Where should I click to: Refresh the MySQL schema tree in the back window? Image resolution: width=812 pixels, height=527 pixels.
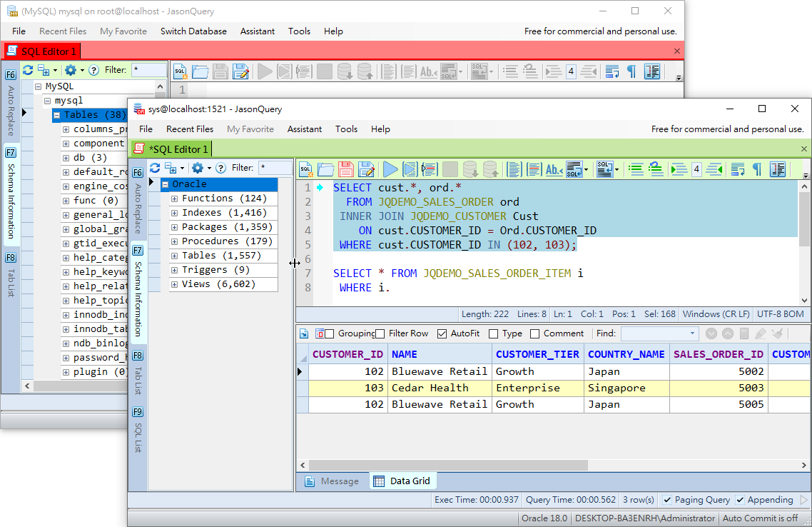[28, 70]
